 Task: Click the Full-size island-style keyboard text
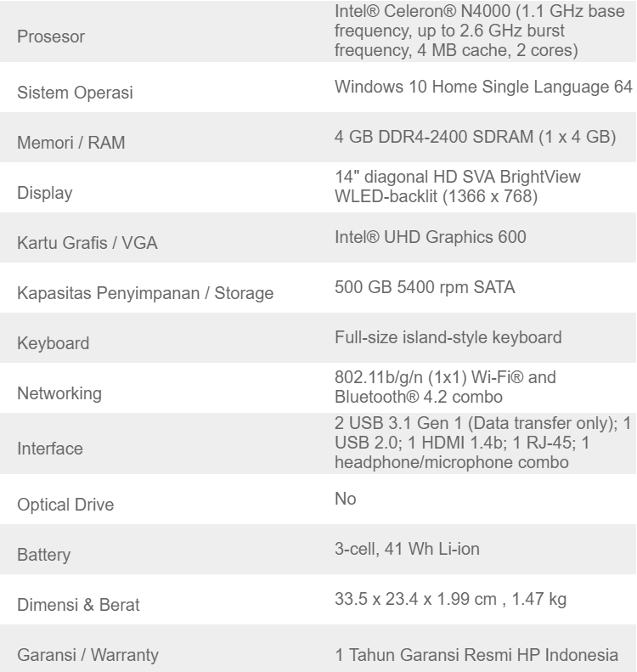click(x=448, y=337)
